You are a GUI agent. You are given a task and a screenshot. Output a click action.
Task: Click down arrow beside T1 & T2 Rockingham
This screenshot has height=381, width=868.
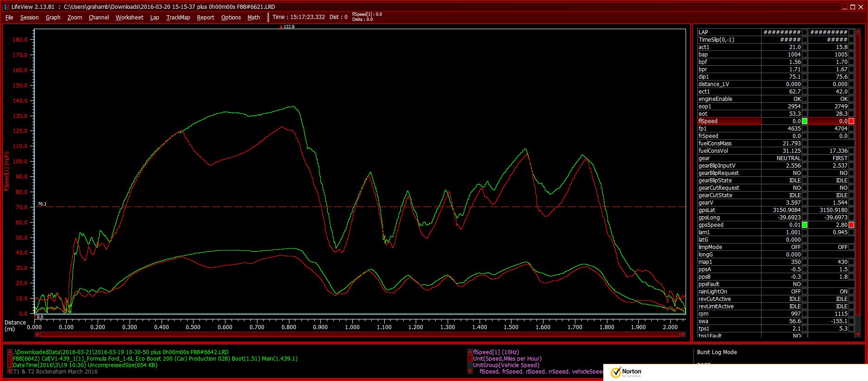(x=10, y=371)
